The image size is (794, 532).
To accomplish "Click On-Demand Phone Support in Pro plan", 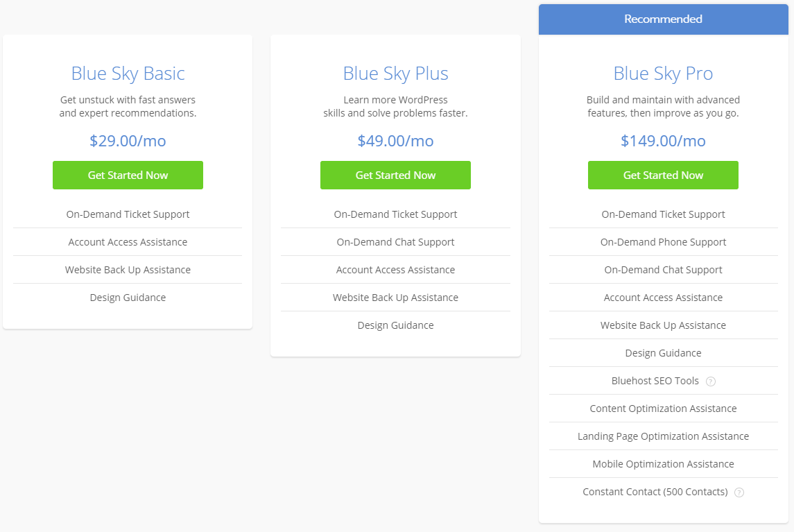I will click(663, 242).
